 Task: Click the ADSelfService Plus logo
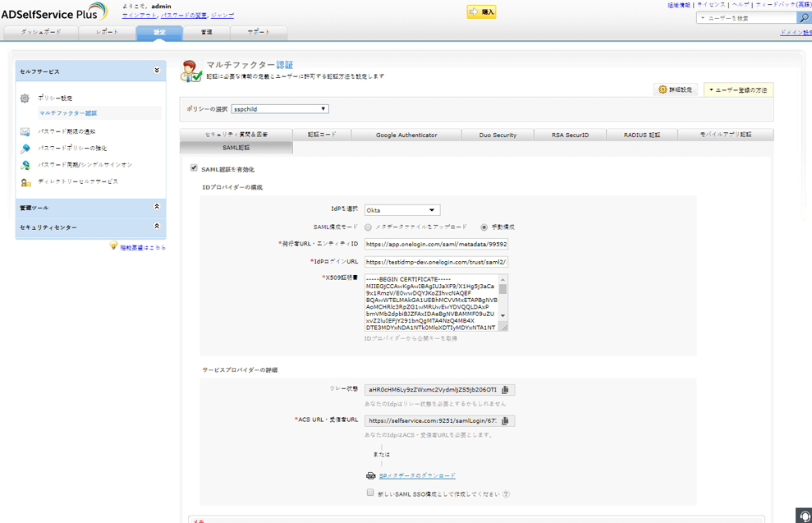coord(54,12)
